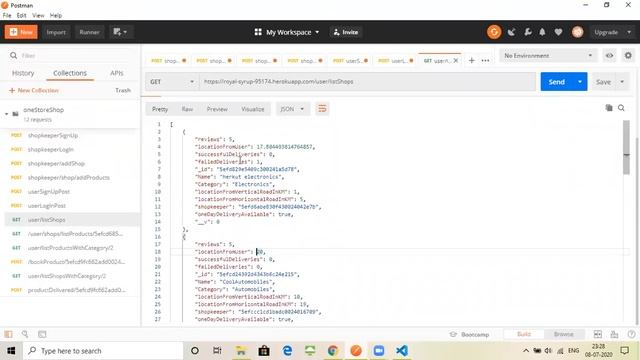The width and height of the screenshot is (640, 360).
Task: Close the GET user/listShops tab
Action: (x=456, y=60)
